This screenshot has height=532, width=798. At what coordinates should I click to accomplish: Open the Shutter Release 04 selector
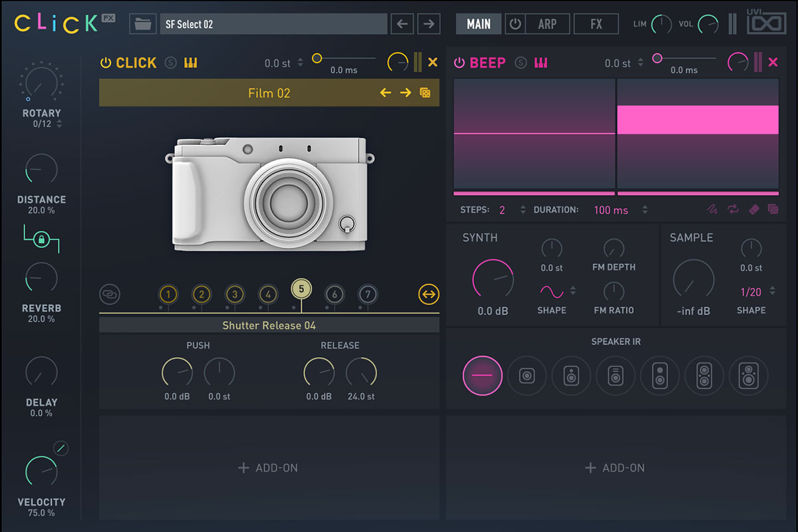point(269,325)
